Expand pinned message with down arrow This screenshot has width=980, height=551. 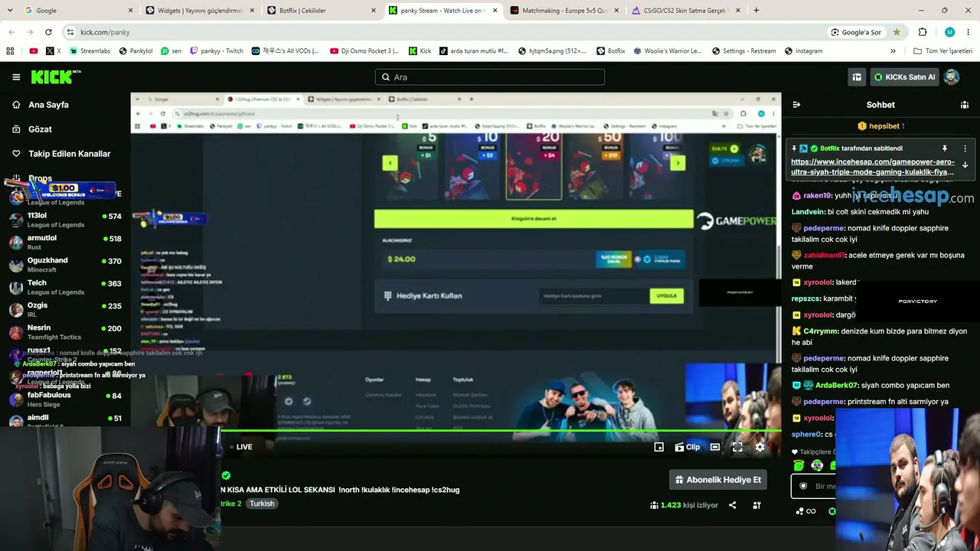pos(965,165)
